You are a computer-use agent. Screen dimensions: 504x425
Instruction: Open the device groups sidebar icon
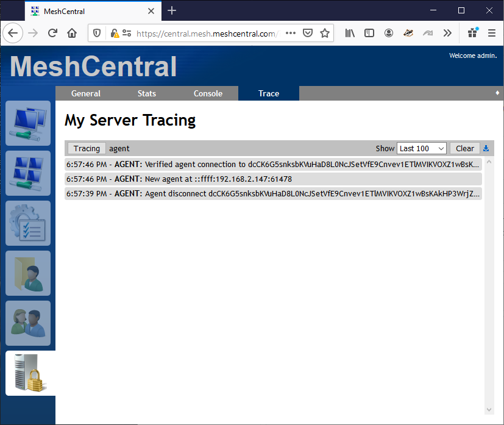pyautogui.click(x=28, y=173)
